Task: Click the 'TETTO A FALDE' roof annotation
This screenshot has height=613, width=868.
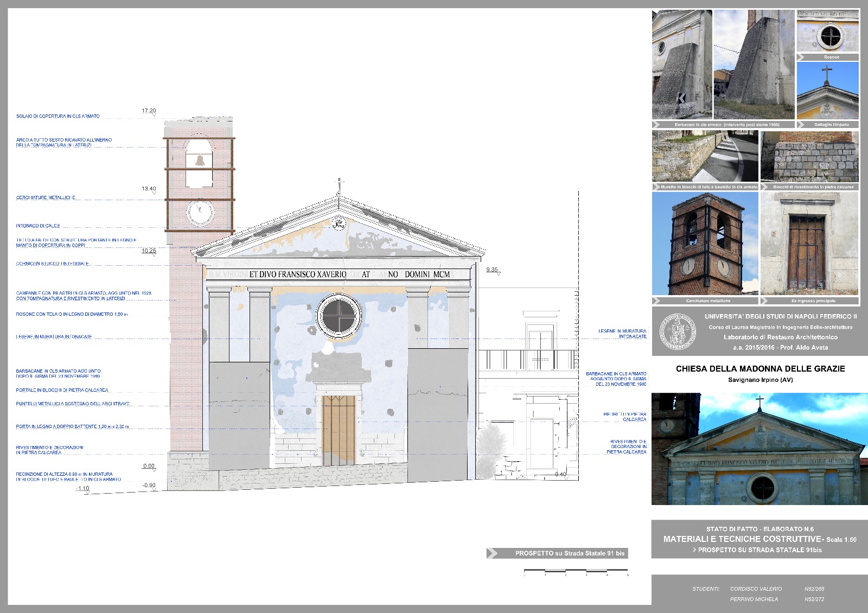Action: click(76, 242)
